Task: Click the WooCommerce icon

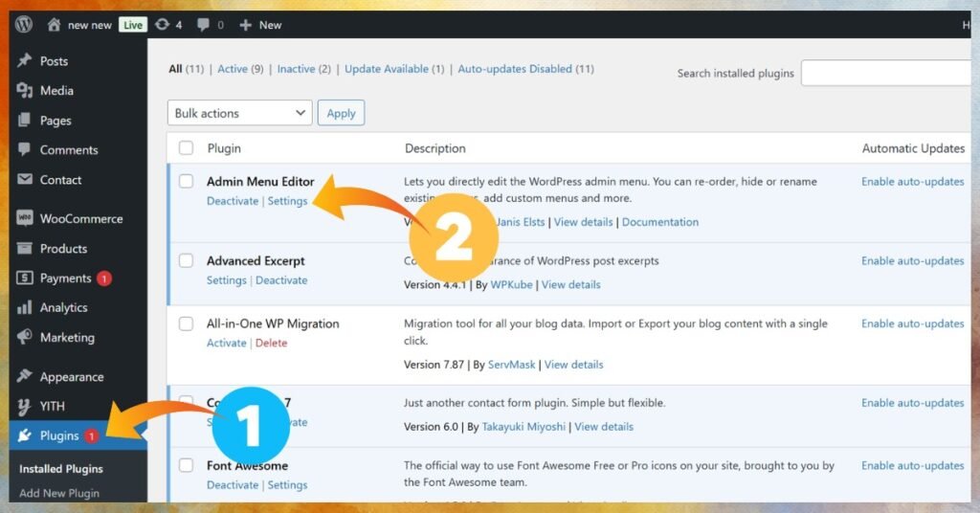Action: pyautogui.click(x=24, y=218)
